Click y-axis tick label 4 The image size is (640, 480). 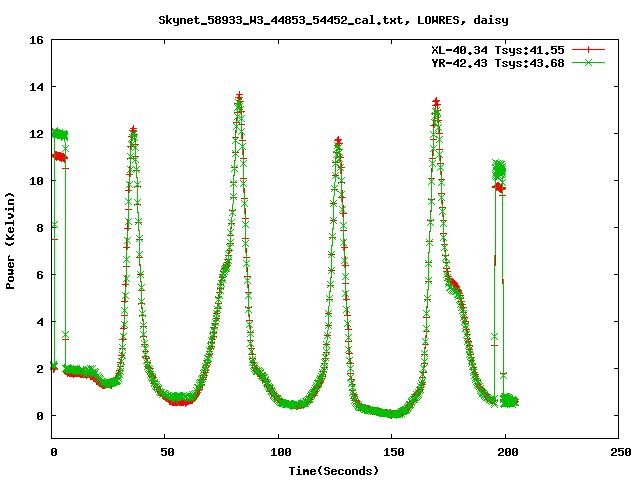click(40, 322)
